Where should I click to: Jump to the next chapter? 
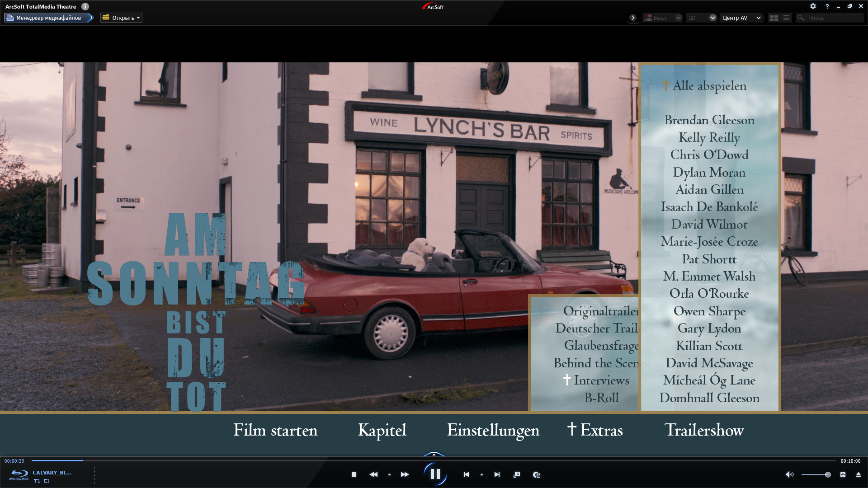click(x=497, y=474)
